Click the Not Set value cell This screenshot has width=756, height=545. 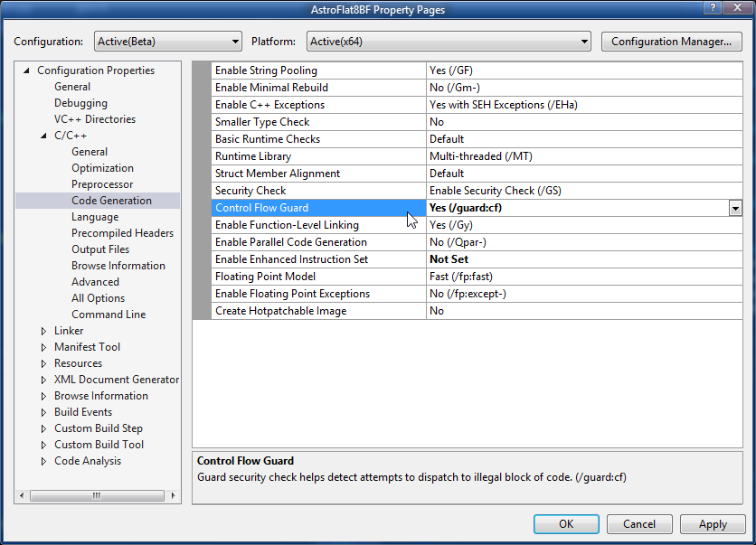coord(584,259)
